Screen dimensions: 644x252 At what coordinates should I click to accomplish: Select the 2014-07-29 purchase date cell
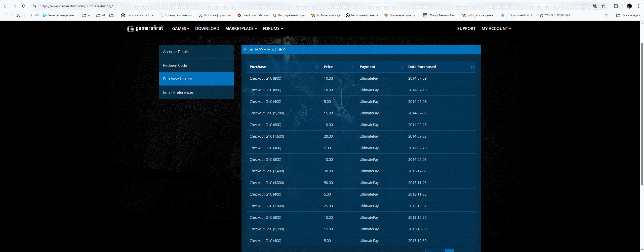point(417,78)
